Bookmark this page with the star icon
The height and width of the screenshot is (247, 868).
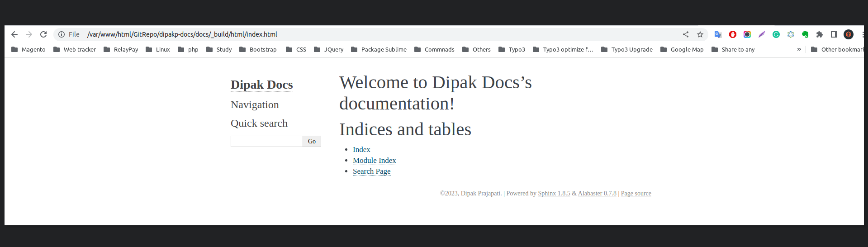coord(700,34)
